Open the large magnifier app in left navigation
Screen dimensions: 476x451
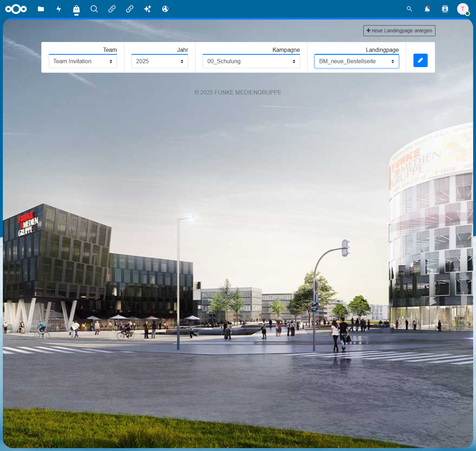point(94,9)
